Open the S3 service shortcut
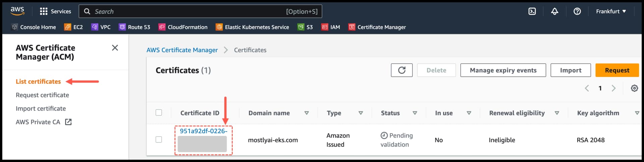Screen dimensions: 644x162 [x=305, y=27]
